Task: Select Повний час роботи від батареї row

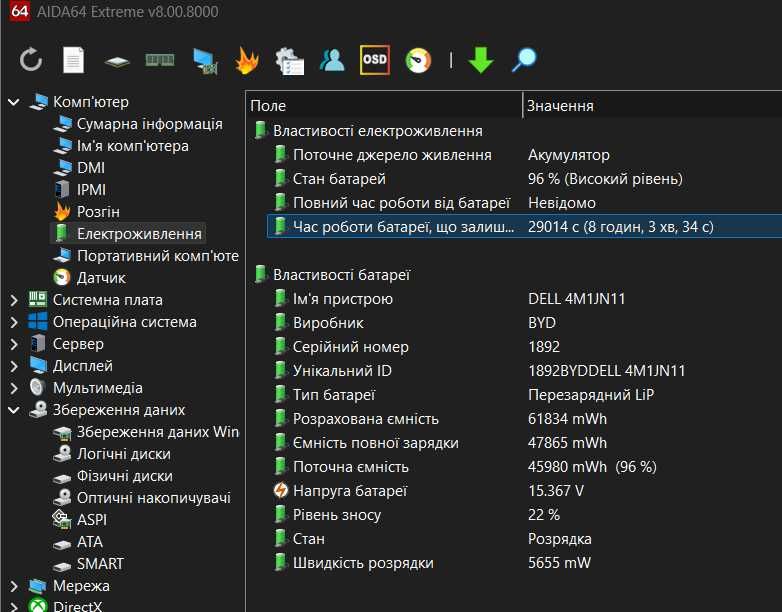Action: pyautogui.click(x=525, y=203)
